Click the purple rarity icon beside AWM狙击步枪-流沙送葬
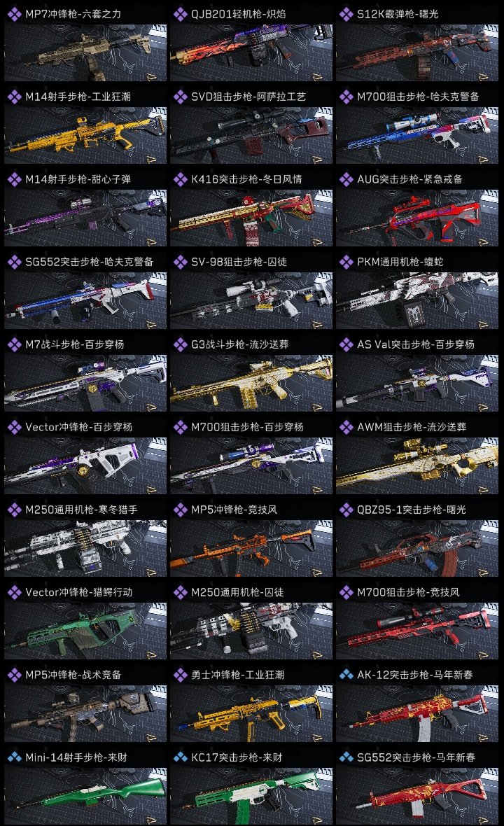This screenshot has width=504, height=826. 346,427
